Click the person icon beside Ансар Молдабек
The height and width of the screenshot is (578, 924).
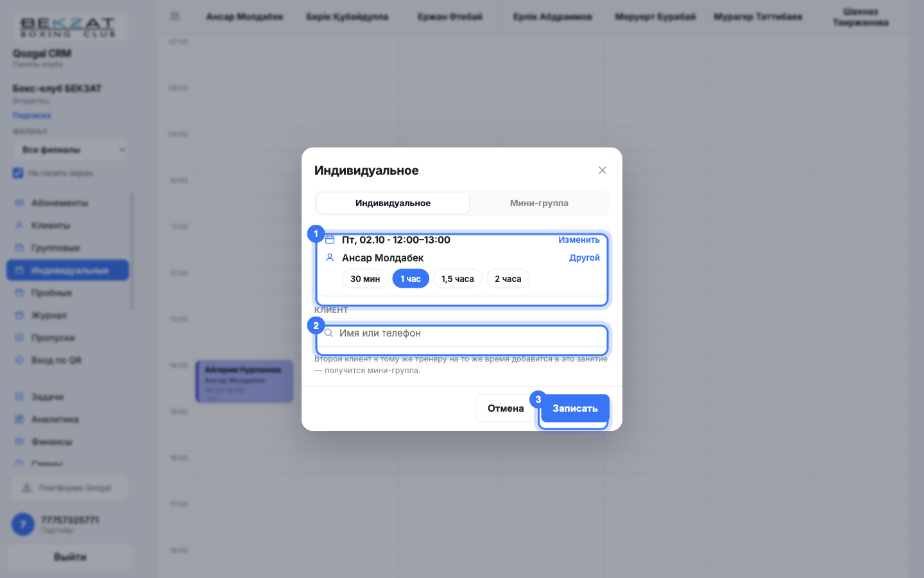[x=330, y=258]
